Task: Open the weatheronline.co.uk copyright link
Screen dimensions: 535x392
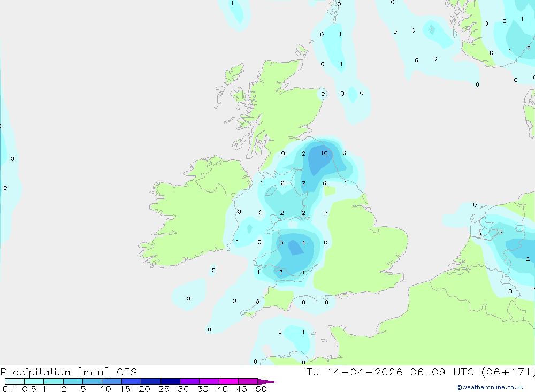Action: (x=490, y=387)
